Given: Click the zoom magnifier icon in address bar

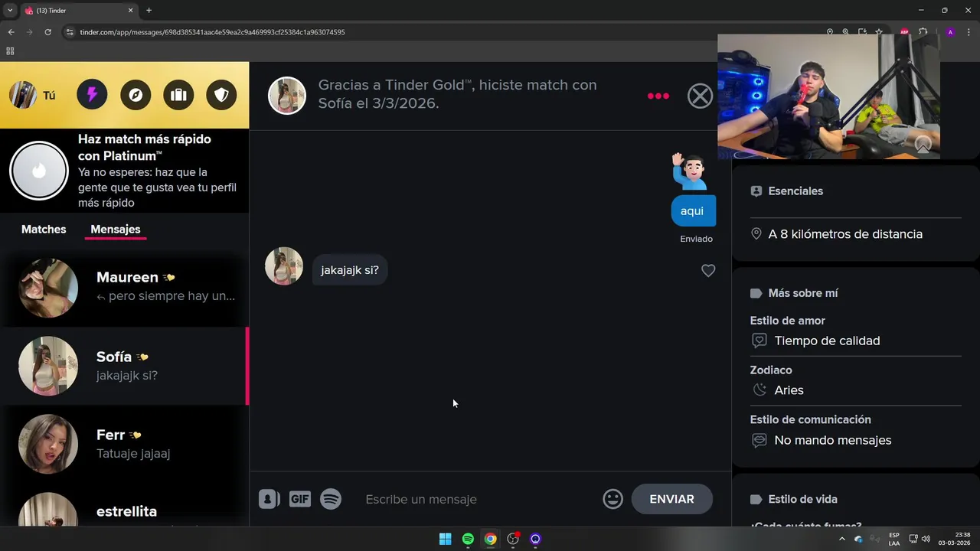Looking at the screenshot, I should (x=845, y=32).
